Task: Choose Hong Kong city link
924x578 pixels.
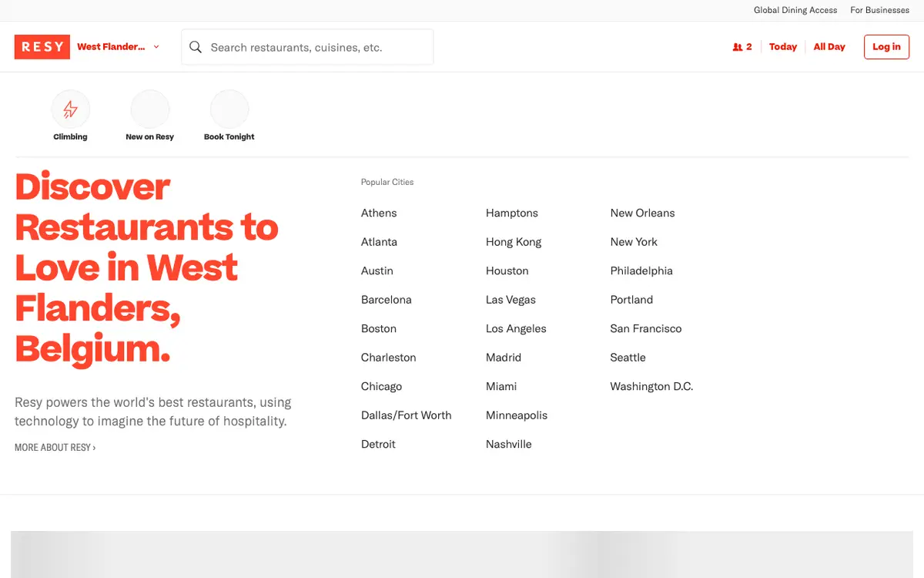Action: point(514,242)
